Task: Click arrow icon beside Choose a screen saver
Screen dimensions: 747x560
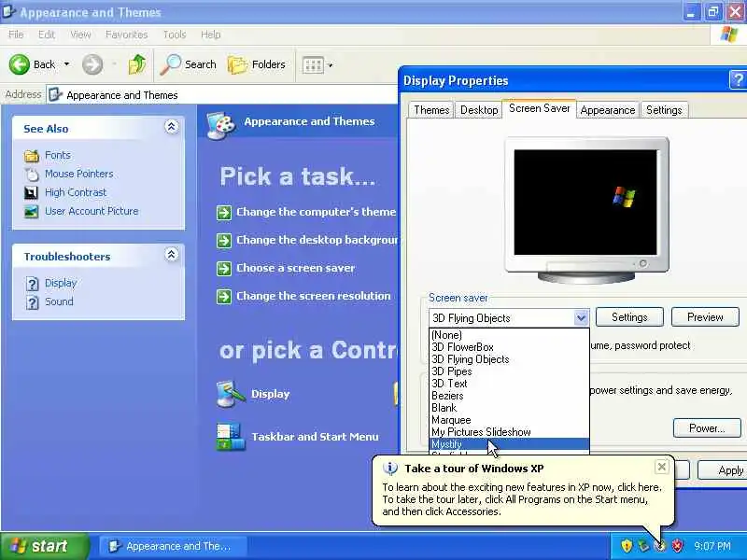Action: [x=224, y=269]
